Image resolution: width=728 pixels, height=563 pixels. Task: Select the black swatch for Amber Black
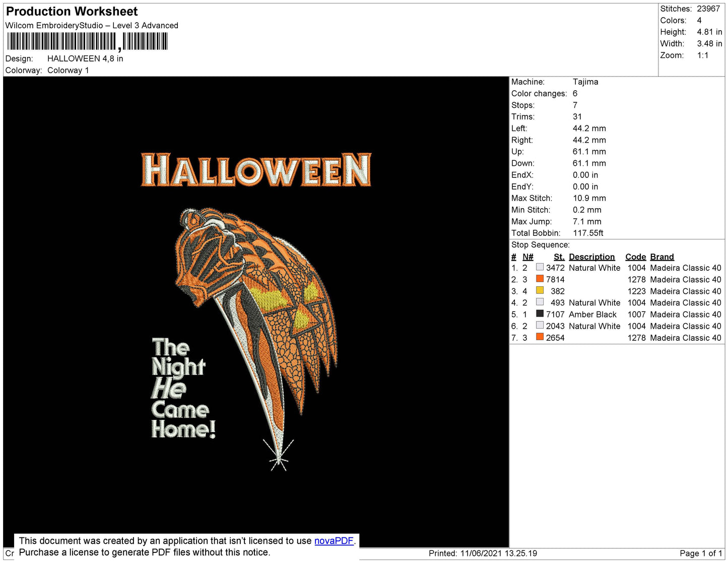pos(540,314)
